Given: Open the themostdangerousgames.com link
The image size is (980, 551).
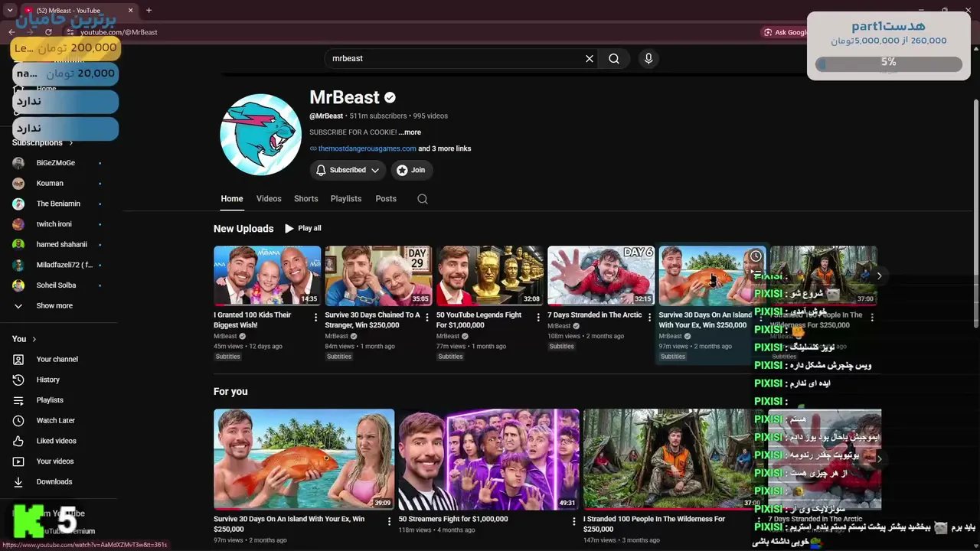Looking at the screenshot, I should click(x=367, y=148).
